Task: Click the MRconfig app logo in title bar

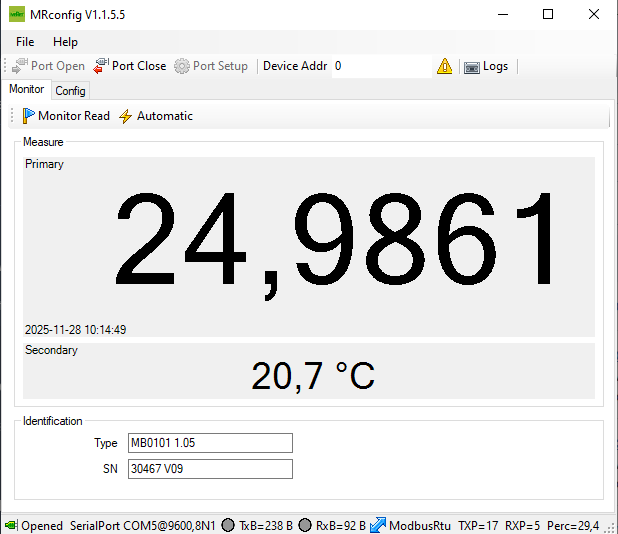Action: (17, 15)
